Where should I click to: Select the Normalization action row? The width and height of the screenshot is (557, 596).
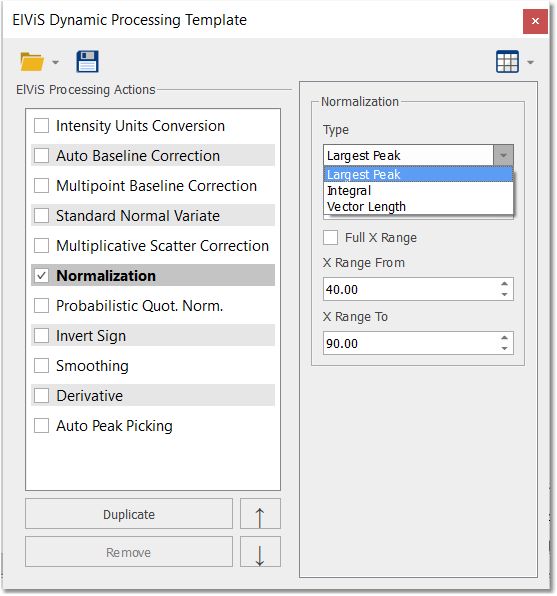coord(153,276)
